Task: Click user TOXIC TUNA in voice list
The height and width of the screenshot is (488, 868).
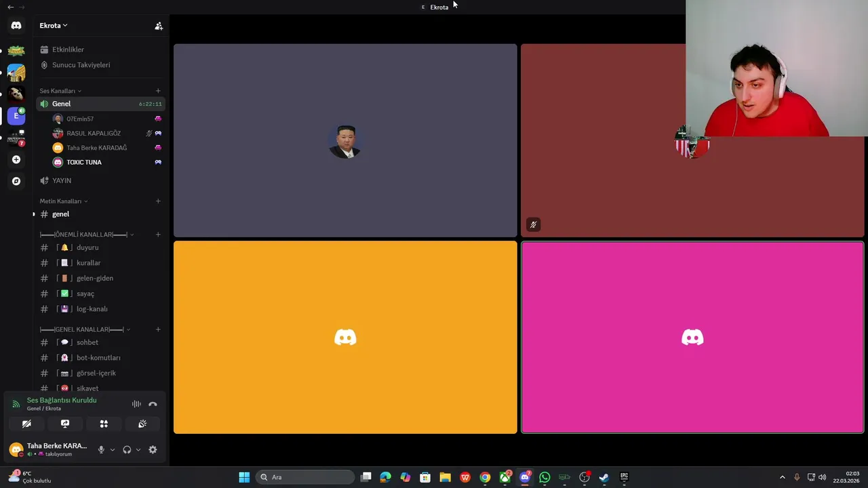Action: pyautogui.click(x=84, y=162)
